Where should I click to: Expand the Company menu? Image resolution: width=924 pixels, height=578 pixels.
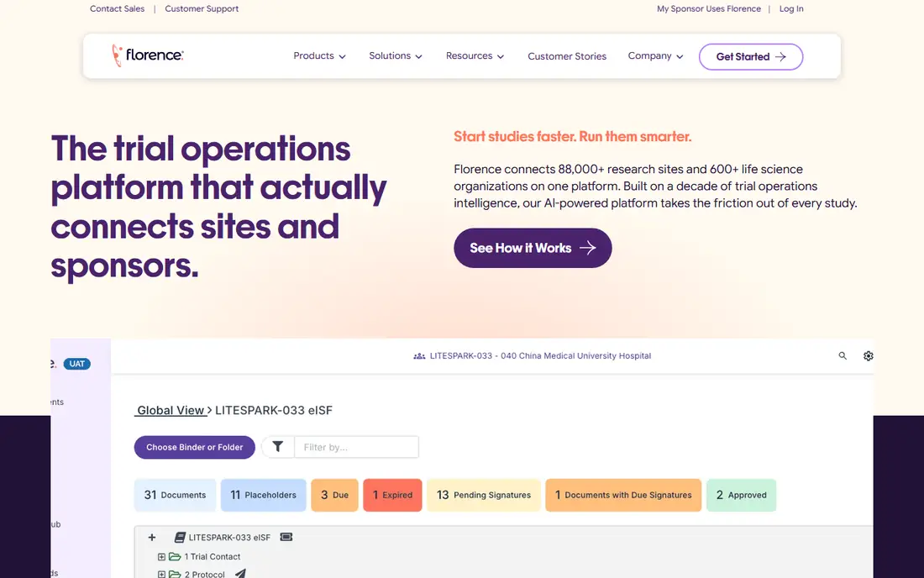tap(655, 56)
